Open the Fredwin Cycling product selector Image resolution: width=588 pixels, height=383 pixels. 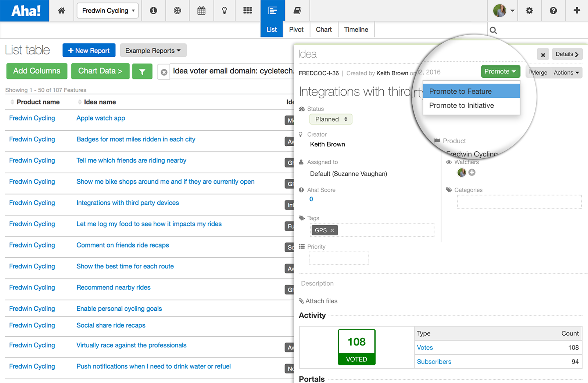(x=107, y=11)
